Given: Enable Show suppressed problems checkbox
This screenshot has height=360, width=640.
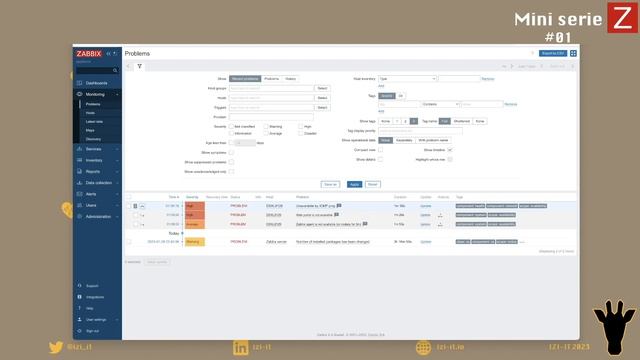Looking at the screenshot, I should point(231,162).
